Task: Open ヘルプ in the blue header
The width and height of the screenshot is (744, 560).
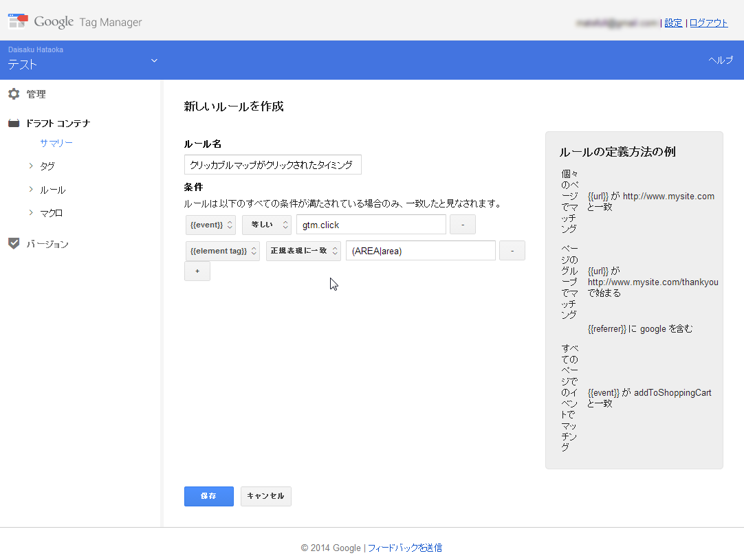Action: click(720, 60)
